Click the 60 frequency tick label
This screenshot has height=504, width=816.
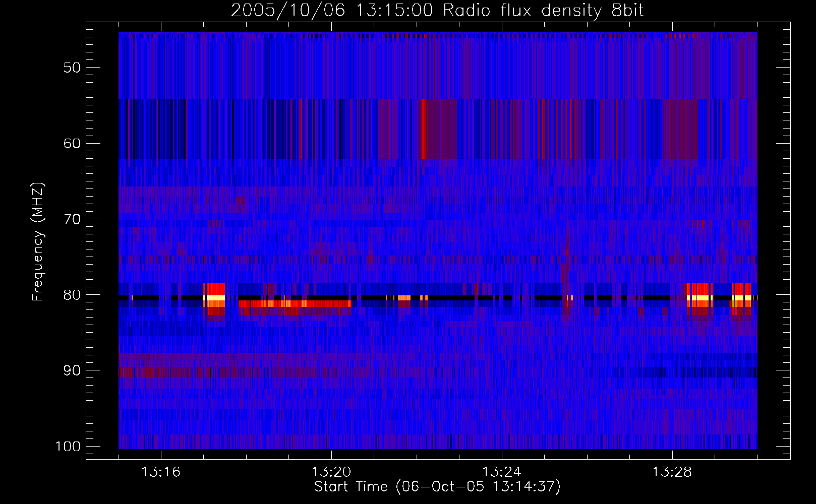coord(72,143)
